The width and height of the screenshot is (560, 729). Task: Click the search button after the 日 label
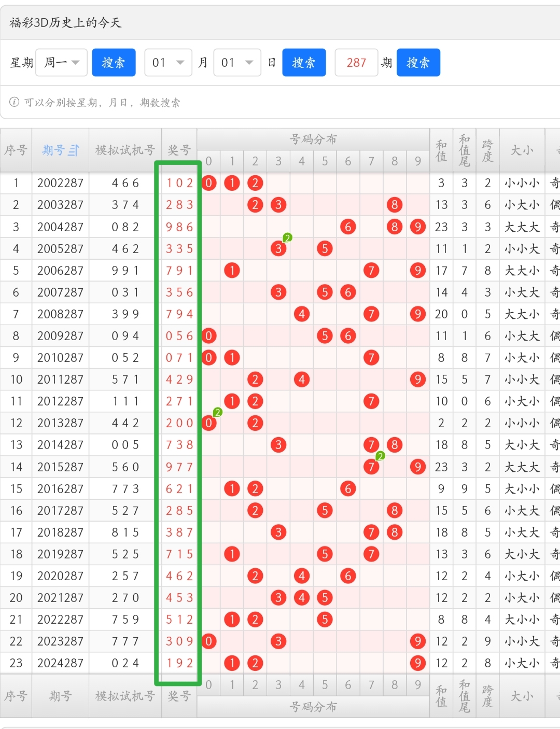(x=304, y=63)
